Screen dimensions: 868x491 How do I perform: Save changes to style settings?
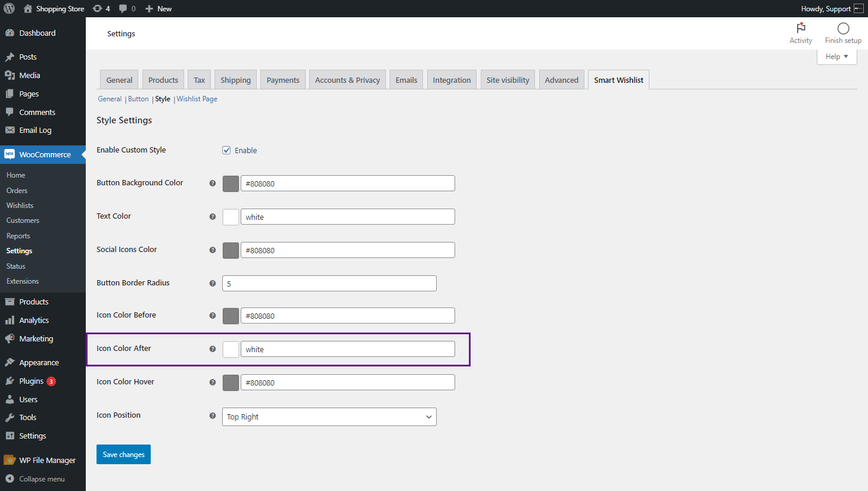(123, 454)
